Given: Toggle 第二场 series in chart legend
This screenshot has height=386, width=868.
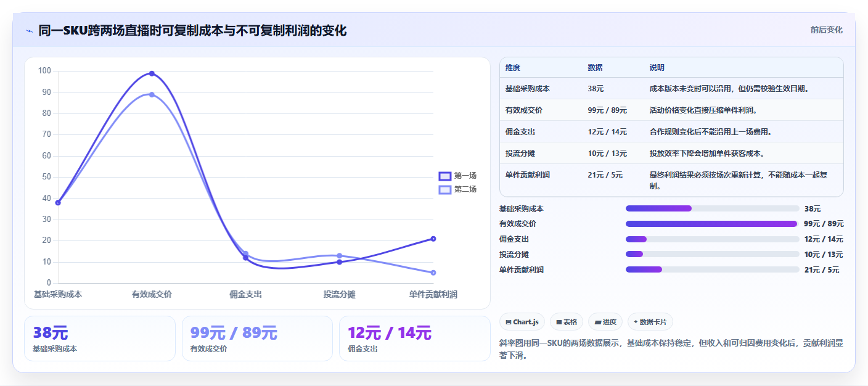Looking at the screenshot, I should pos(457,189).
